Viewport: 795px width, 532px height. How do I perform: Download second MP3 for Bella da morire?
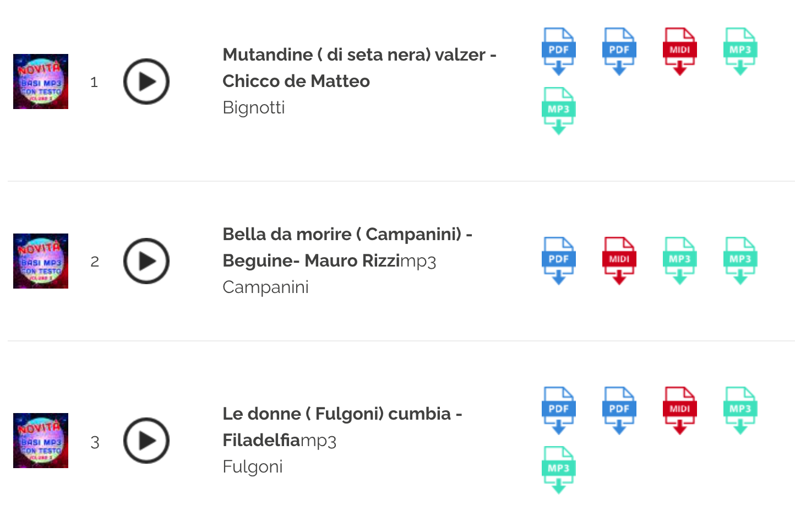tap(740, 260)
